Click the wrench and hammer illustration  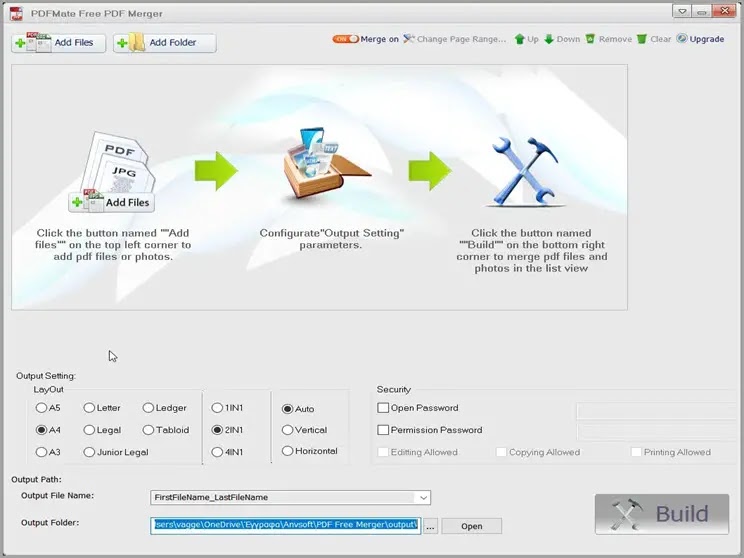point(525,172)
